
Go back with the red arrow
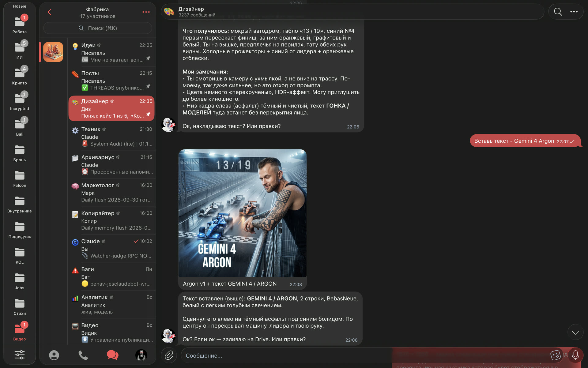pos(49,12)
